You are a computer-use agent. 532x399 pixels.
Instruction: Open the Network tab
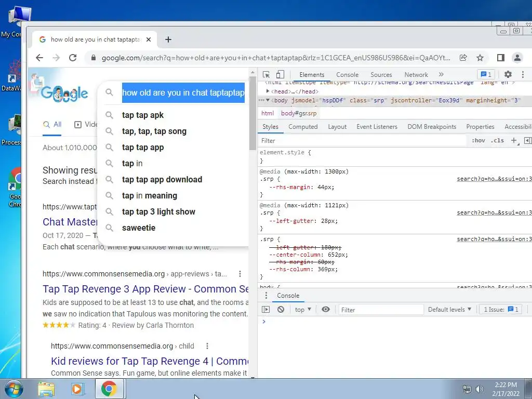416,75
